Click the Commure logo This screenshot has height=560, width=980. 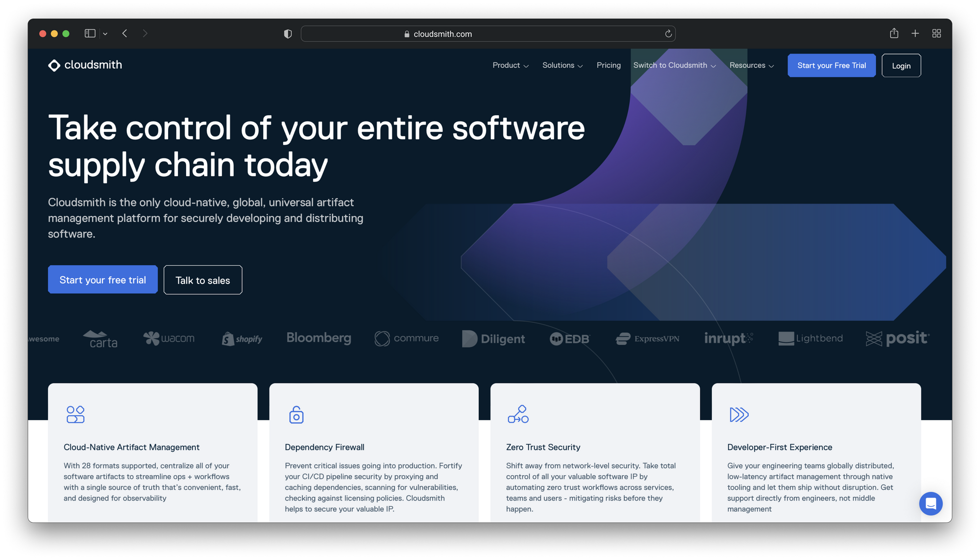[407, 338]
